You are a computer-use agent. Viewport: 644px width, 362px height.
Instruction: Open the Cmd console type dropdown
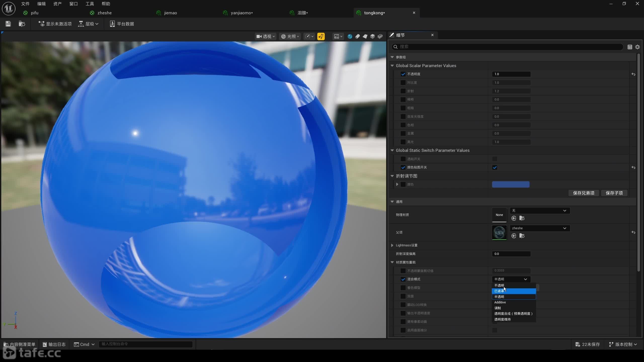pyautogui.click(x=84, y=344)
